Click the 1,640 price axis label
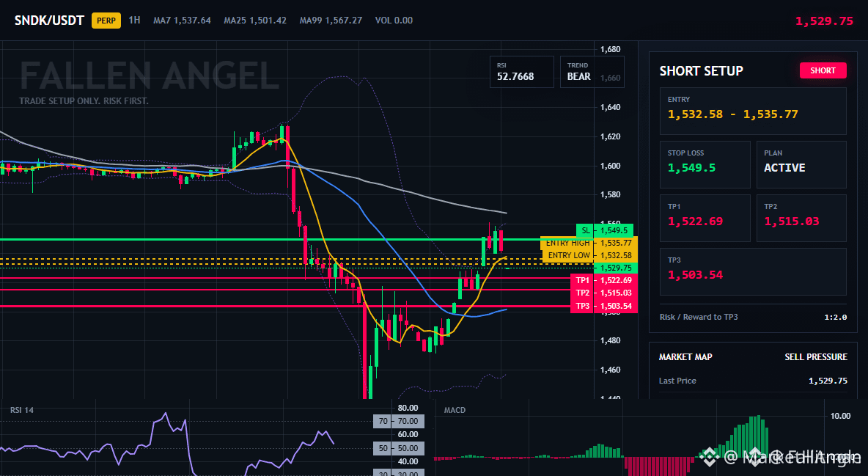 610,108
